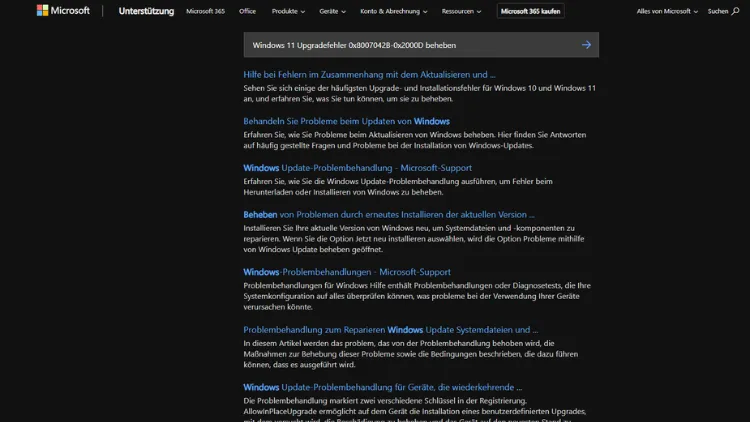Open 'Hilfe bei Fehlern im Zusammenhang' result

coord(369,75)
